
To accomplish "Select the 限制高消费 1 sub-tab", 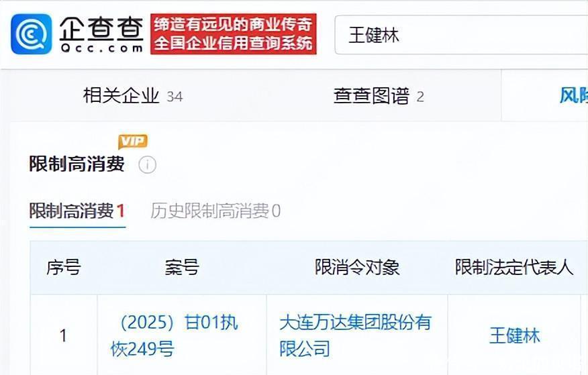I will point(77,211).
